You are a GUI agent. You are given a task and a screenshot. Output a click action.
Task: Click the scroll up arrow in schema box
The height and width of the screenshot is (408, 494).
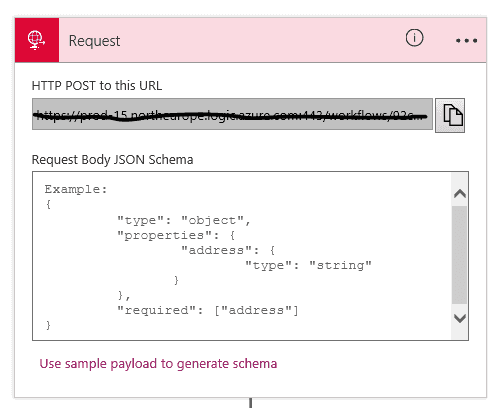coord(460,194)
